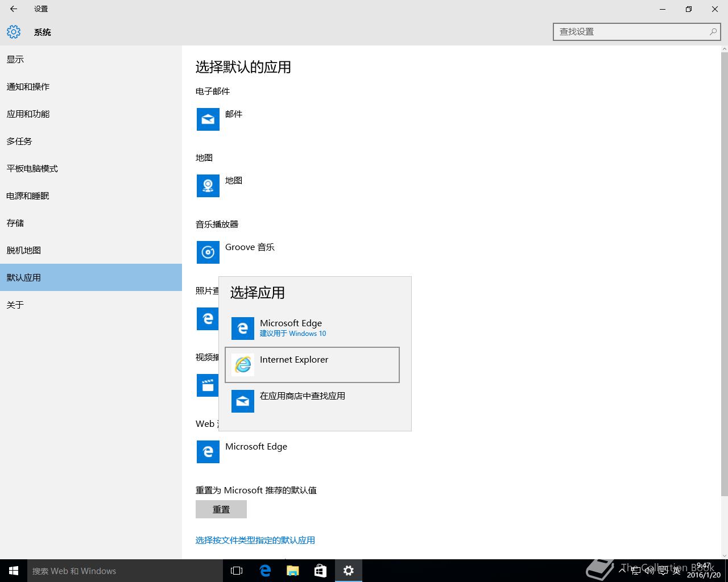Click the 选择应用 popup title
This screenshot has width=728, height=582.
pos(258,293)
